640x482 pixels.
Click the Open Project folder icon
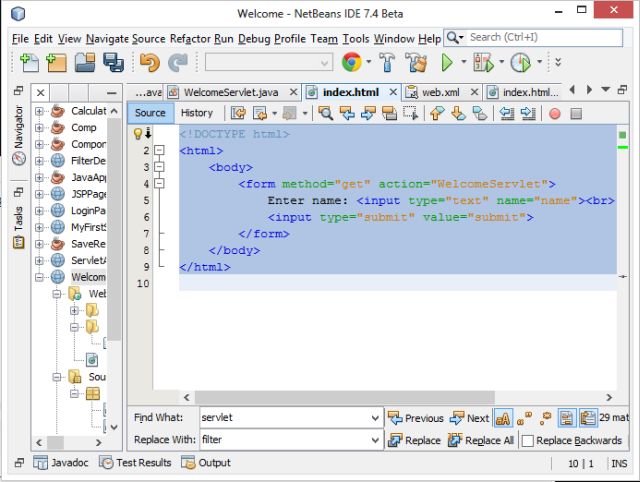85,62
